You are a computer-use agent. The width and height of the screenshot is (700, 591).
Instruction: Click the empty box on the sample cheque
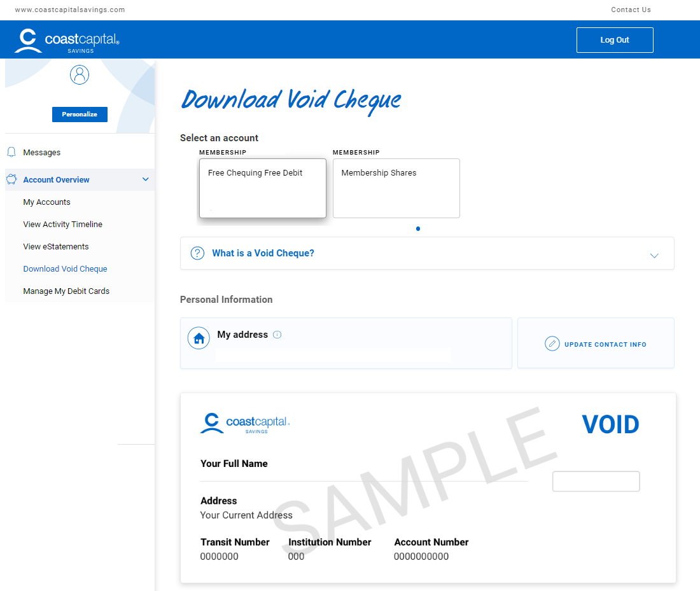click(x=596, y=481)
